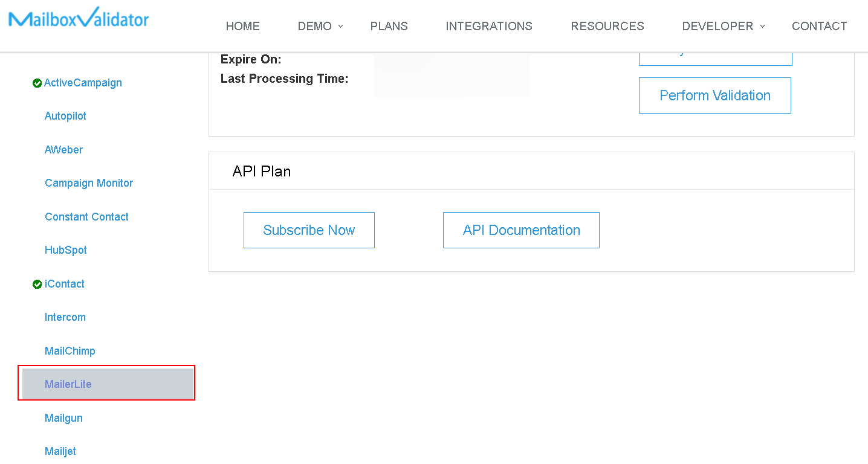
Task: Open the Autopilot integration link
Action: [x=65, y=116]
